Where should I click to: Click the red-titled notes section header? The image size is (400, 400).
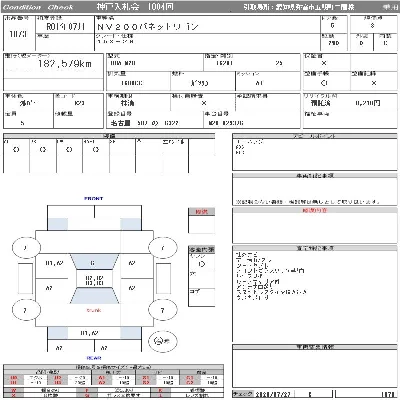tap(315, 210)
